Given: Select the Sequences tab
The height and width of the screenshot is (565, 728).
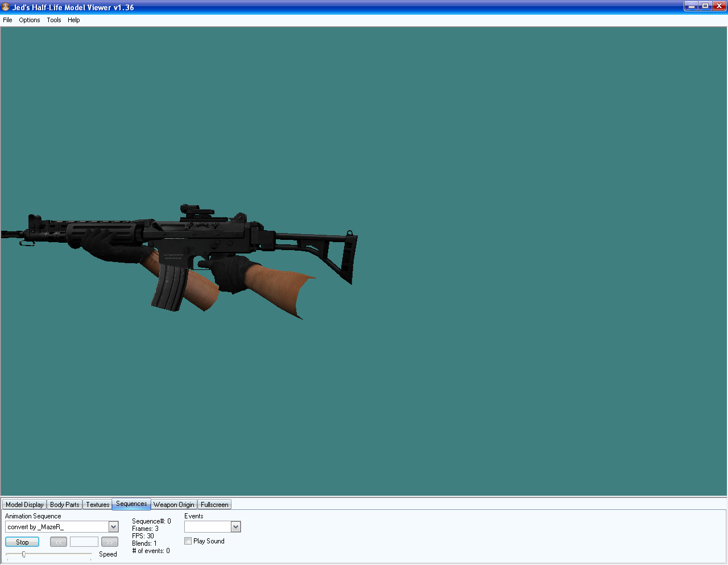Looking at the screenshot, I should (x=131, y=504).
